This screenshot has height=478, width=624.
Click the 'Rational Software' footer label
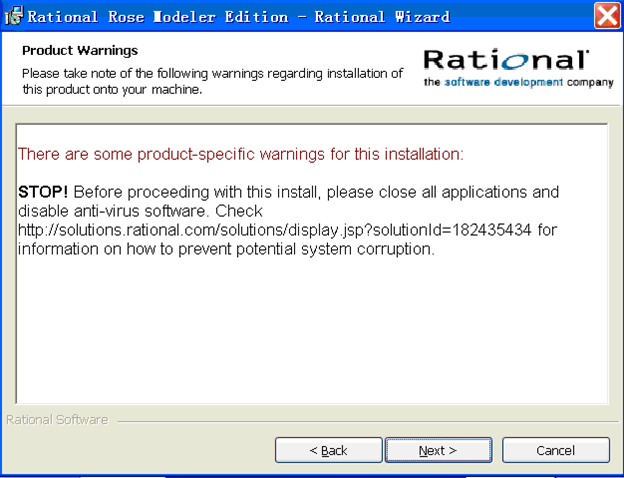coord(57,419)
